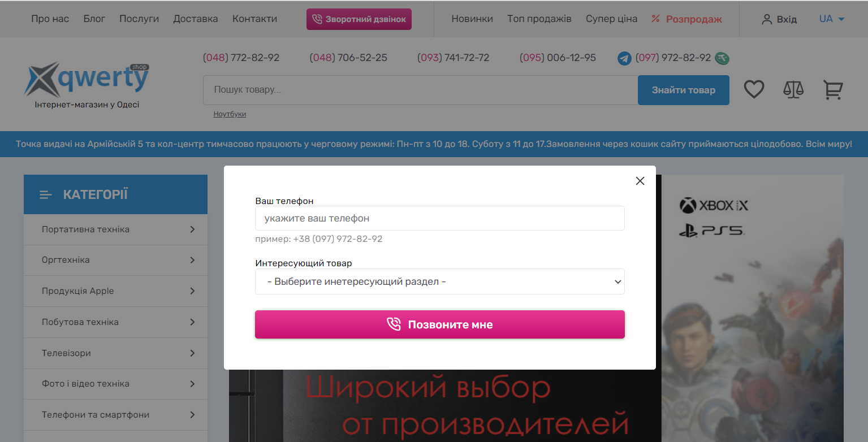Click the Telegram icon near phone numbers
This screenshot has height=442, width=868.
pos(624,58)
